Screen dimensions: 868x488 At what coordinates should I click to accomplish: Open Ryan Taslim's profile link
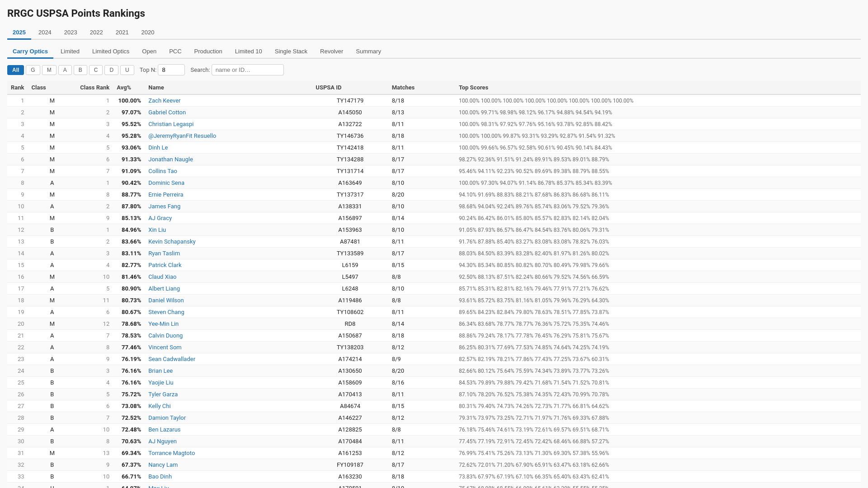tap(164, 253)
